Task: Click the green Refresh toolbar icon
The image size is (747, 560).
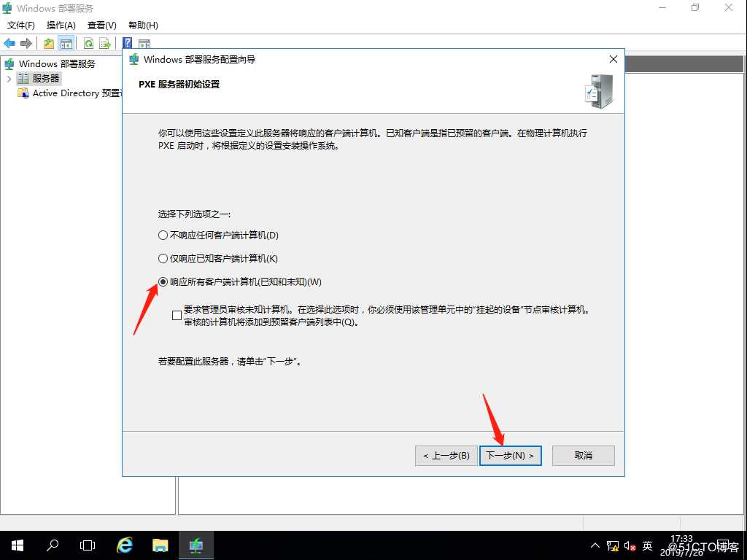Action: (x=88, y=43)
